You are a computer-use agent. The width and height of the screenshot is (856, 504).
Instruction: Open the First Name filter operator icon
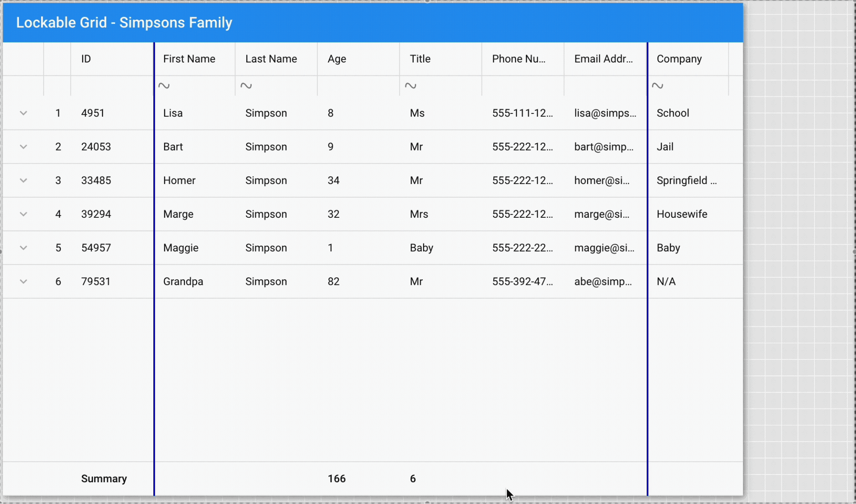(165, 86)
